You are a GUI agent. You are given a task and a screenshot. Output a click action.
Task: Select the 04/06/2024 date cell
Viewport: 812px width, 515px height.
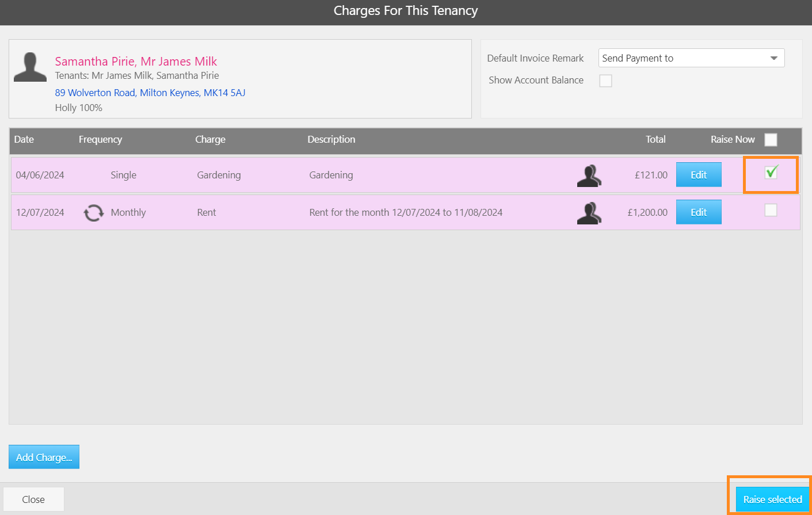click(x=40, y=175)
